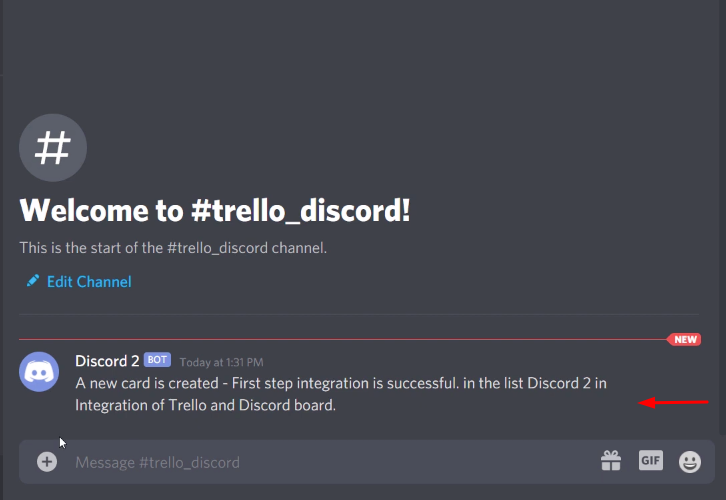Click the large hashtag channel icon

[53, 148]
